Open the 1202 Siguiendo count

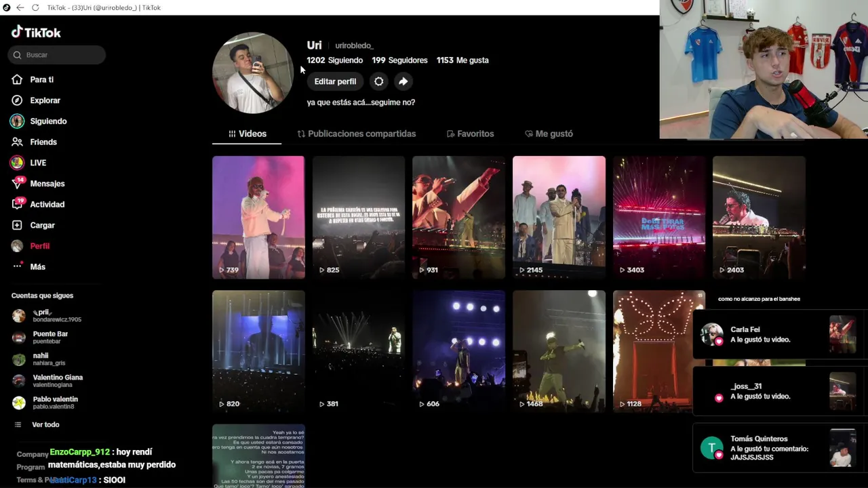pos(334,60)
